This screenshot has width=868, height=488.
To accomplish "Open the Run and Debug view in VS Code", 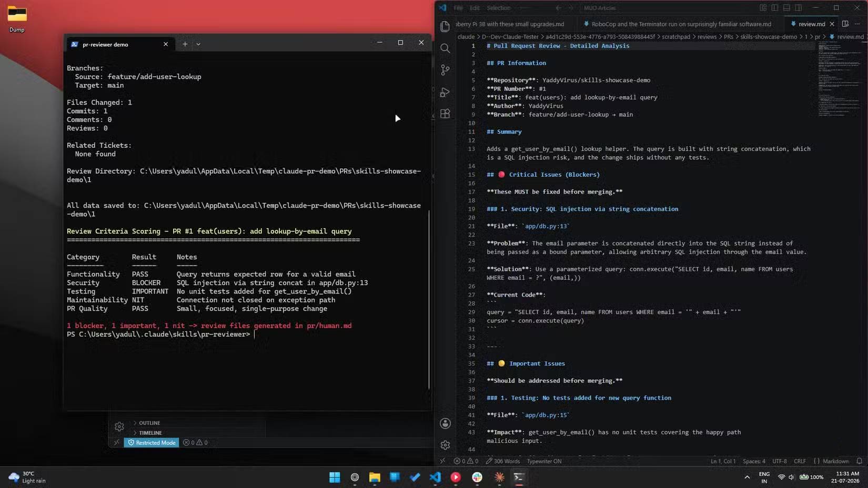I will tap(445, 92).
